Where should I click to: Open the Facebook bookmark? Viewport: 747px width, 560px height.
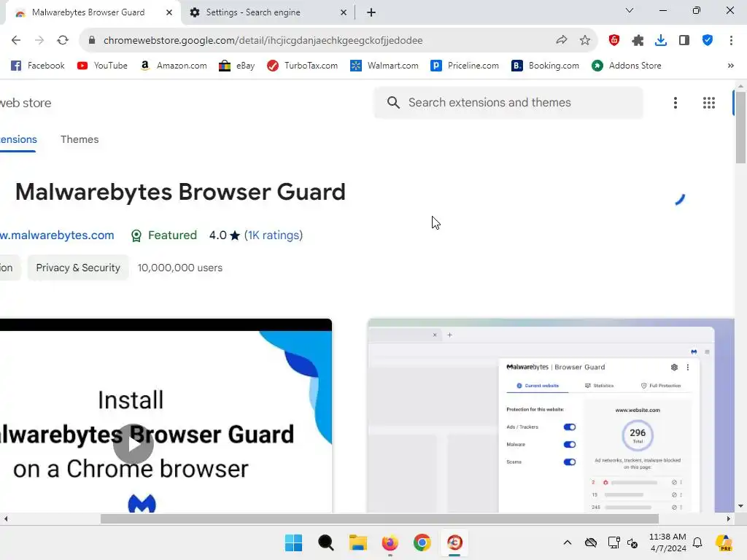pyautogui.click(x=38, y=66)
